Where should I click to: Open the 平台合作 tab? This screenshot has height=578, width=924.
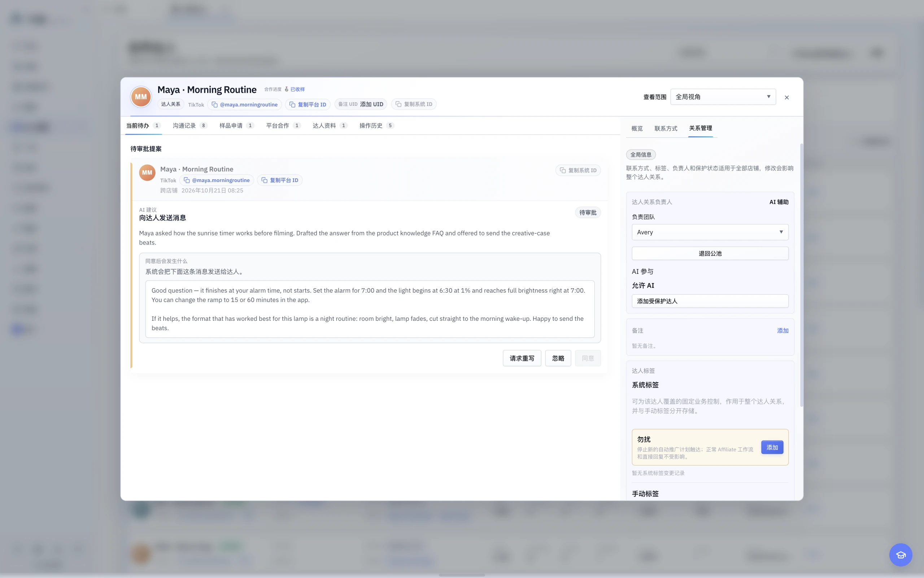pos(283,125)
